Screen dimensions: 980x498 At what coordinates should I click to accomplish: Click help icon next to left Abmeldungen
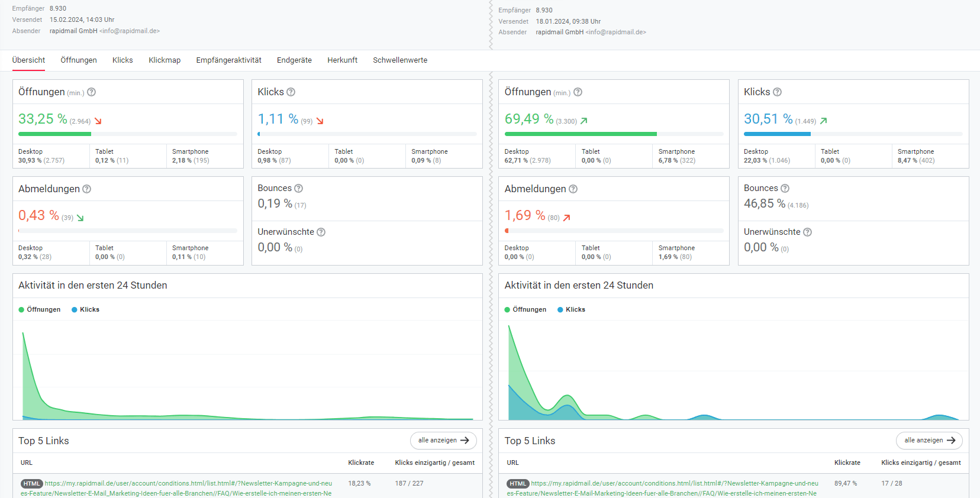[x=87, y=189]
